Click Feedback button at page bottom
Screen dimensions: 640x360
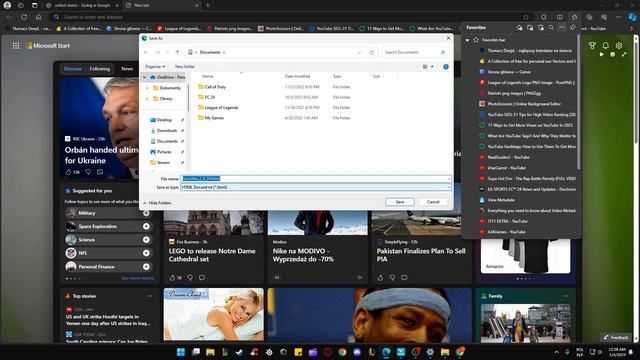tap(616, 337)
